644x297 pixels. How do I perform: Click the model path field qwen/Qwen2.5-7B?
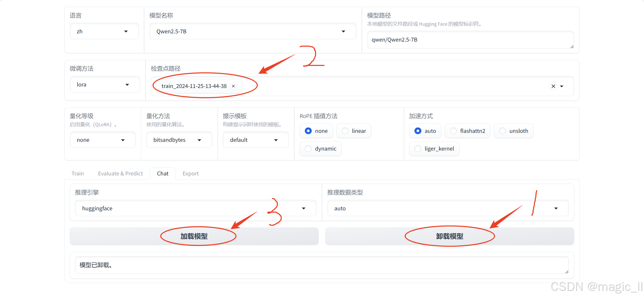[470, 40]
